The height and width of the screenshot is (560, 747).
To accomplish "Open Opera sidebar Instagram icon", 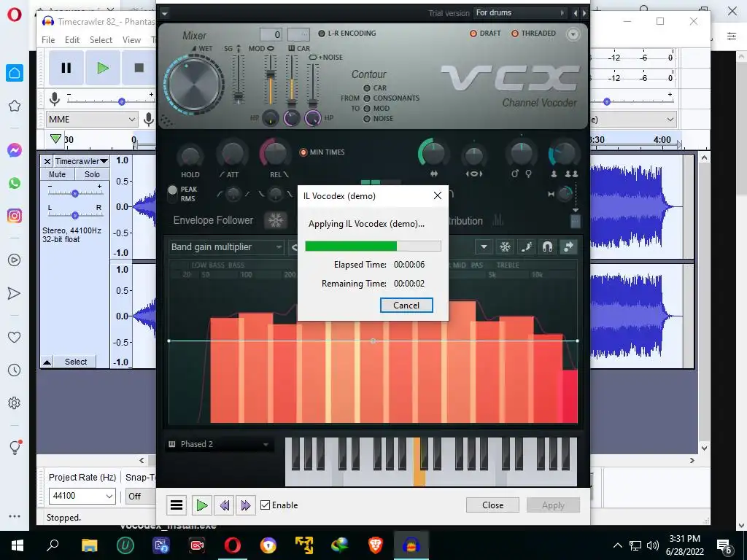I will point(15,216).
